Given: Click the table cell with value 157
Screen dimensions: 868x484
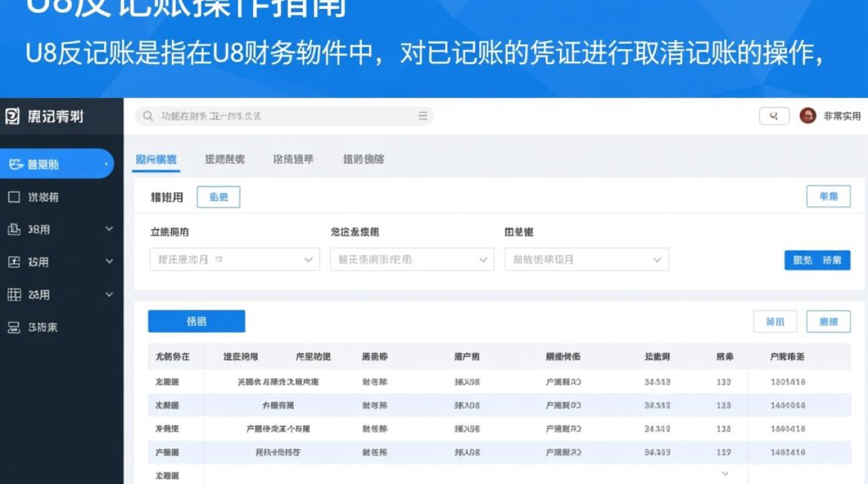Looking at the screenshot, I should (724, 452).
